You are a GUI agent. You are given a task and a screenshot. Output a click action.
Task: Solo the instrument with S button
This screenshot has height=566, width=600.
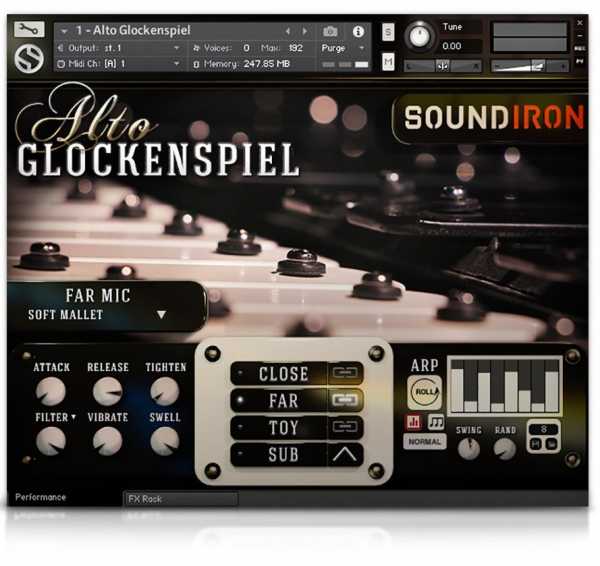pyautogui.click(x=388, y=32)
